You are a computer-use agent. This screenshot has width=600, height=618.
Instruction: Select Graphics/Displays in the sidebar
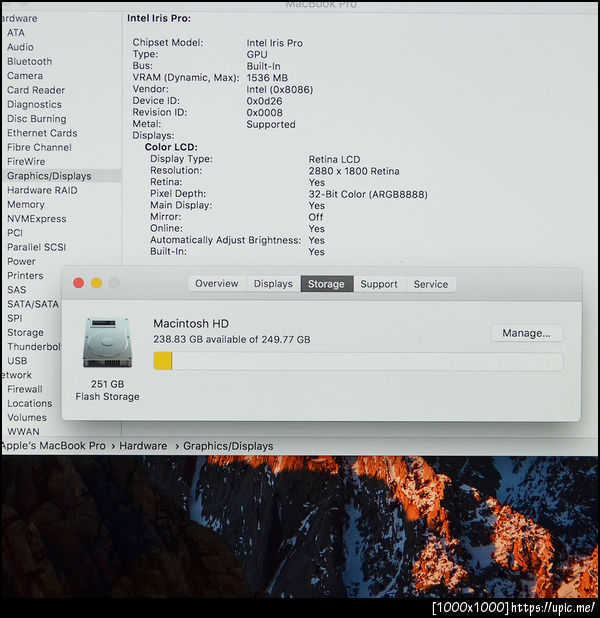point(61,176)
